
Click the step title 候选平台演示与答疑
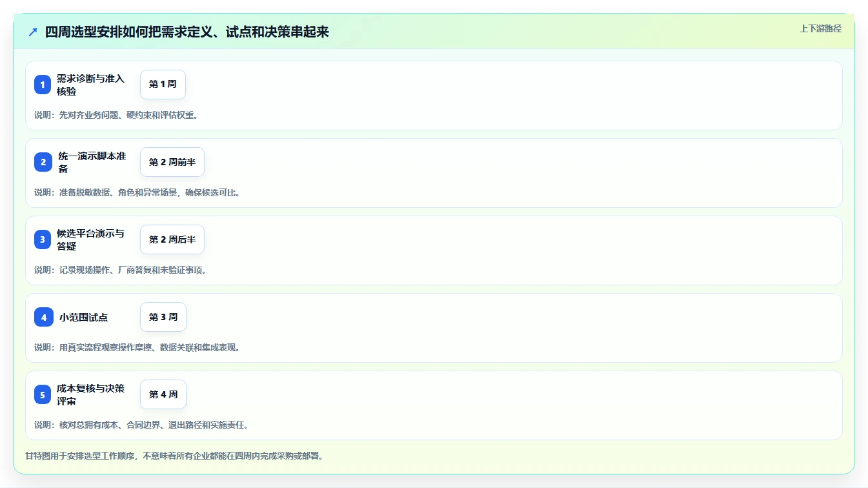click(90, 239)
